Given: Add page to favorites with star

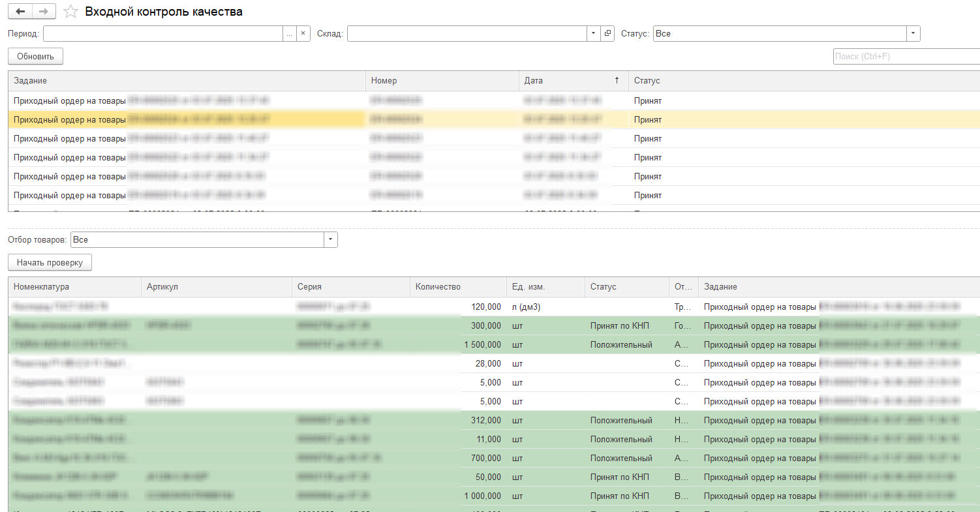Looking at the screenshot, I should pyautogui.click(x=71, y=12).
